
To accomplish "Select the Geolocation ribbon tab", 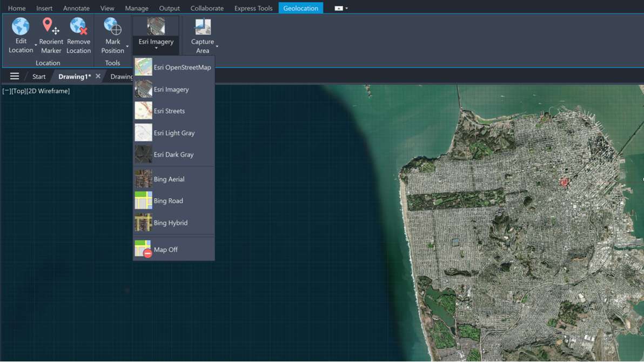I will [x=300, y=8].
